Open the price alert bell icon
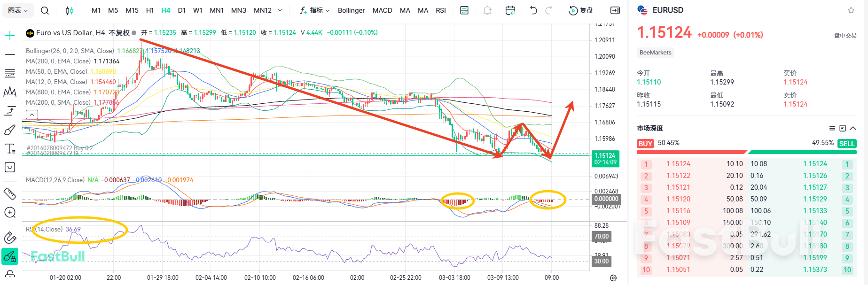Screen dimensions: 868x285 pyautogui.click(x=487, y=10)
